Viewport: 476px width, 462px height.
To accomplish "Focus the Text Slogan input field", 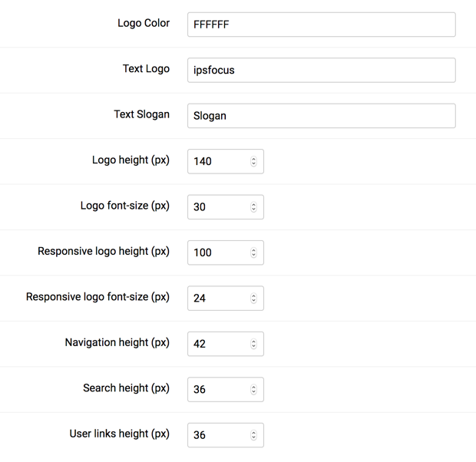I will coord(321,116).
